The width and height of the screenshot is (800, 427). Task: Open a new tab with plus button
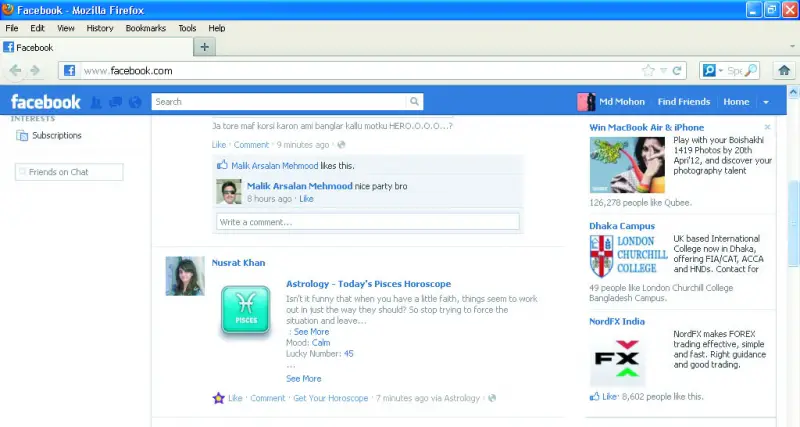point(205,47)
